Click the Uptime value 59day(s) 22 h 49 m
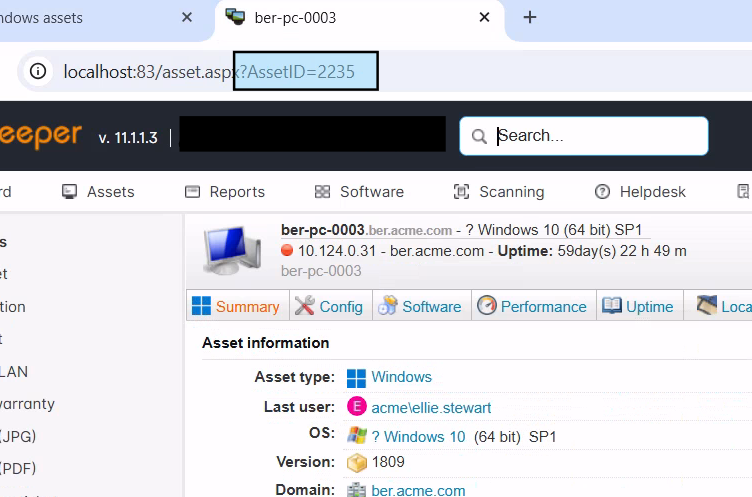 pos(622,251)
